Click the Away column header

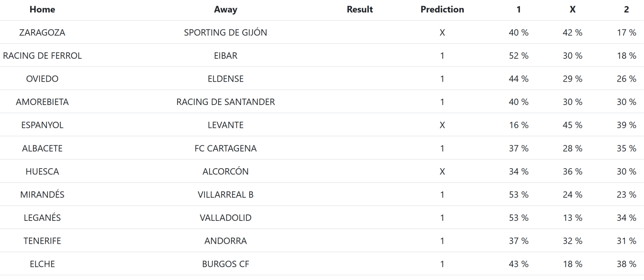pos(225,10)
